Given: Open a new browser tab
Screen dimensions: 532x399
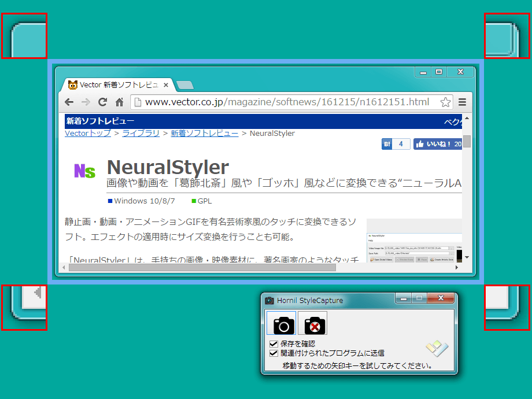Looking at the screenshot, I should click(185, 85).
